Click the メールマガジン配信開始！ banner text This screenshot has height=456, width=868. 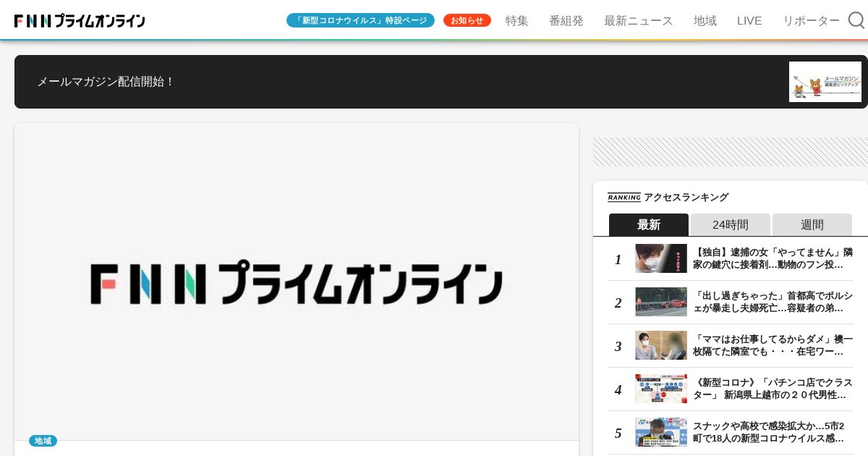(x=106, y=82)
